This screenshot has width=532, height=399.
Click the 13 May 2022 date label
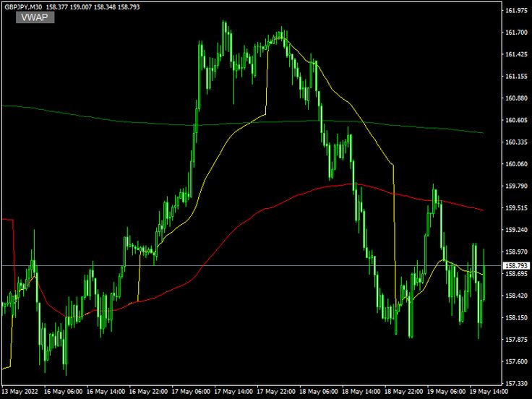[x=20, y=391]
